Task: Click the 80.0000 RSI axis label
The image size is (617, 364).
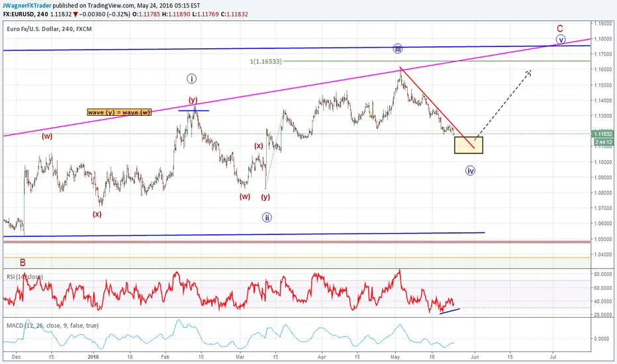Action: pyautogui.click(x=603, y=274)
